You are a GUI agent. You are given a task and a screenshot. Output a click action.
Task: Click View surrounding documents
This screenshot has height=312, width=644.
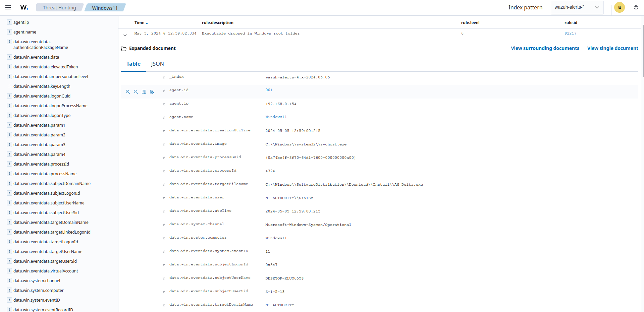pos(545,48)
